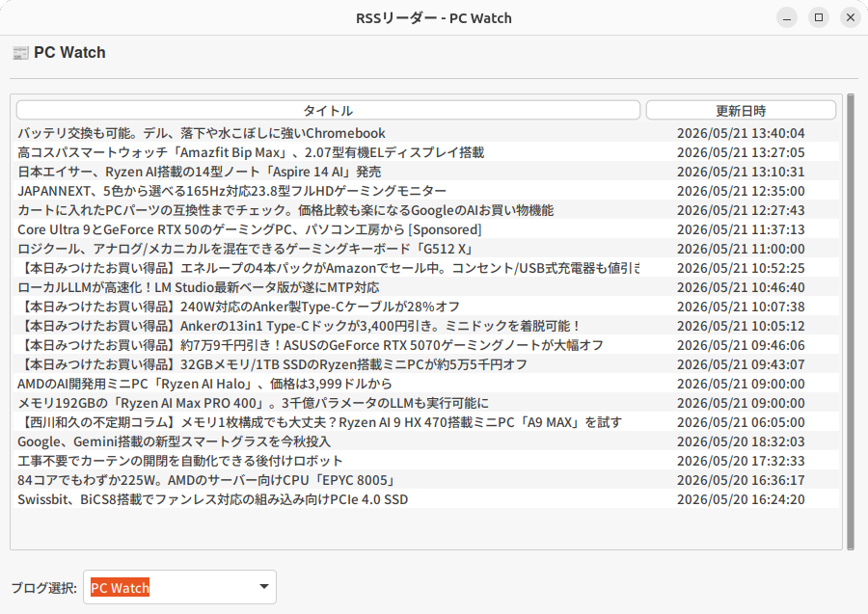Select the 32GBメモリ Ryzen ミニPC article
Viewport: 868px width, 614px height.
pos(426,364)
